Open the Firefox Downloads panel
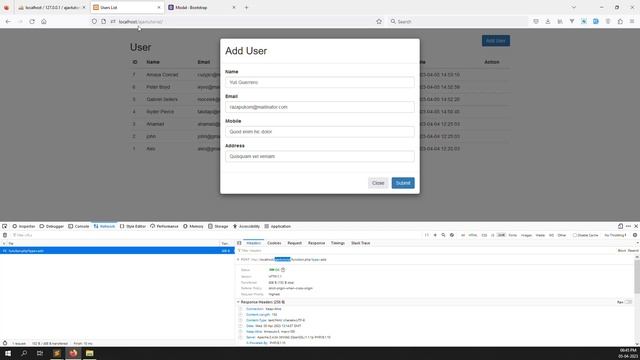 [x=548, y=21]
